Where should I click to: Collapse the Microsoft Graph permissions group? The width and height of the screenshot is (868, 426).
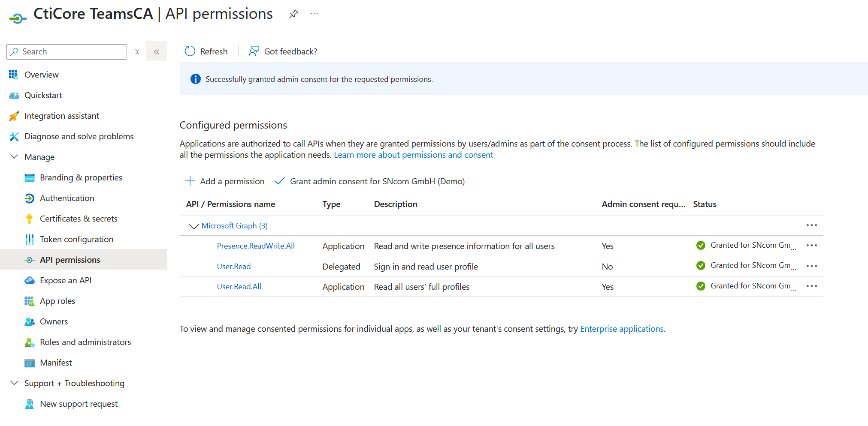pyautogui.click(x=194, y=226)
